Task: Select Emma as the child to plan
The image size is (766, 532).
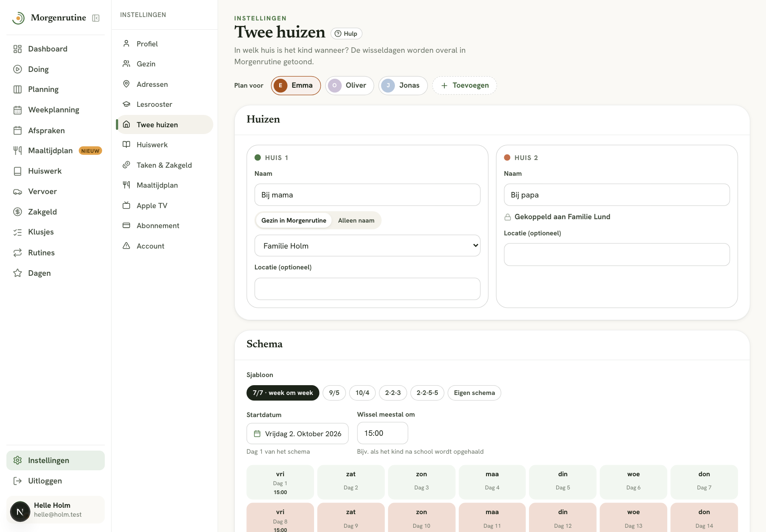Action: pos(296,86)
